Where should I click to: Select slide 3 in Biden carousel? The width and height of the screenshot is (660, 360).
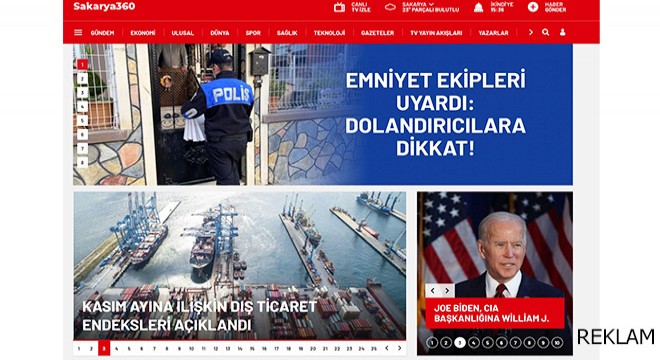(460, 343)
